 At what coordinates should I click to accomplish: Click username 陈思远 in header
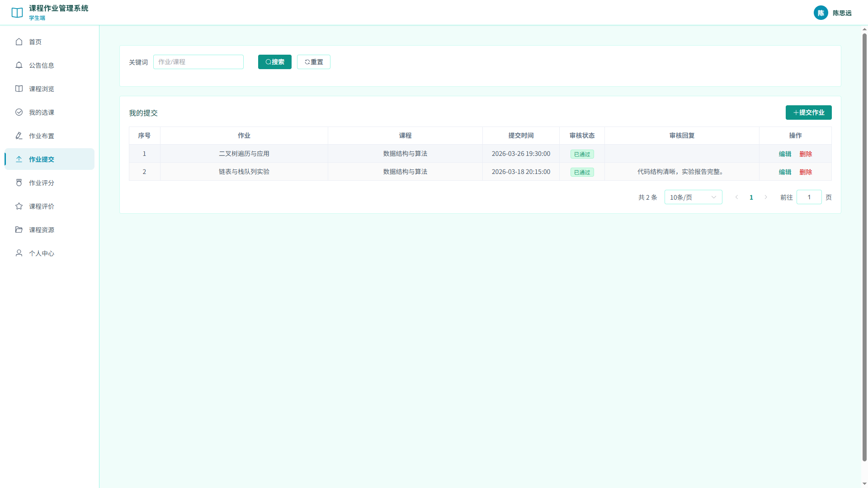[842, 13]
